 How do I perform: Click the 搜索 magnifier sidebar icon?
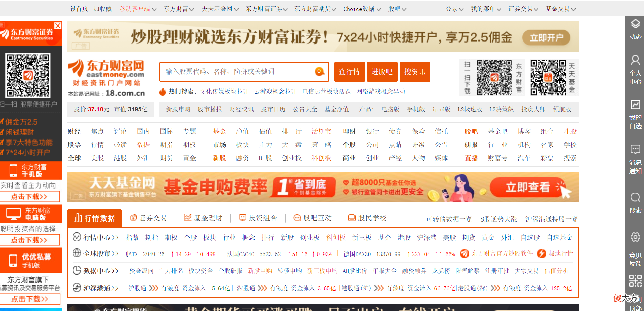pyautogui.click(x=635, y=198)
